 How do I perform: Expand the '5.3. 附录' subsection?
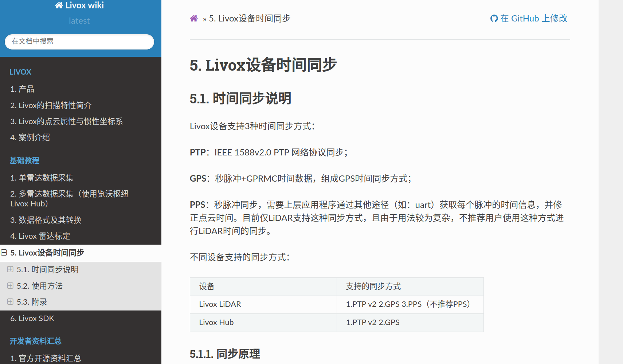tap(10, 302)
